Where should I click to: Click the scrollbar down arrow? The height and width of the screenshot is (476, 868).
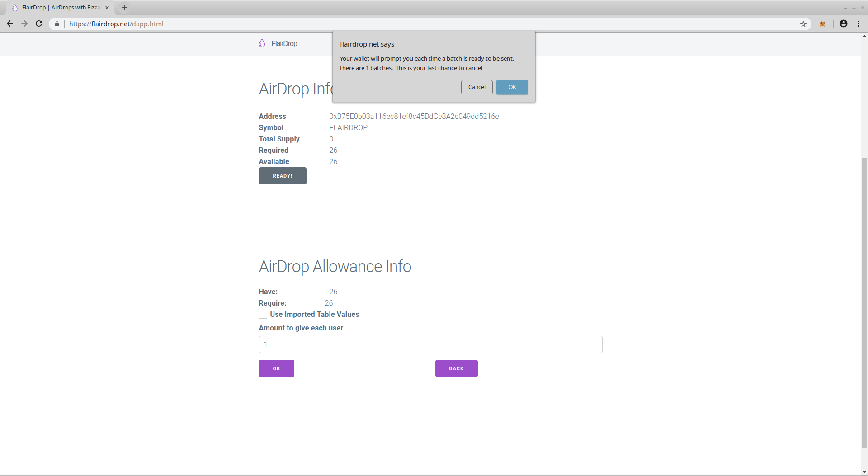864,472
